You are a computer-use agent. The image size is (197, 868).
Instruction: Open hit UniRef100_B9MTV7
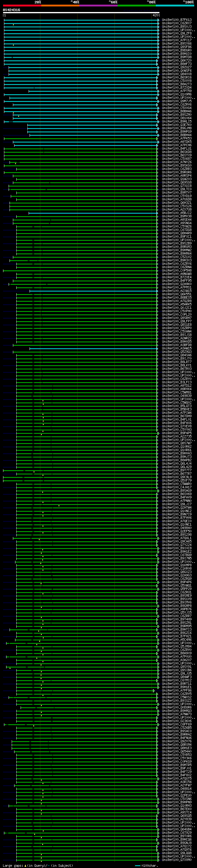(x=177, y=193)
